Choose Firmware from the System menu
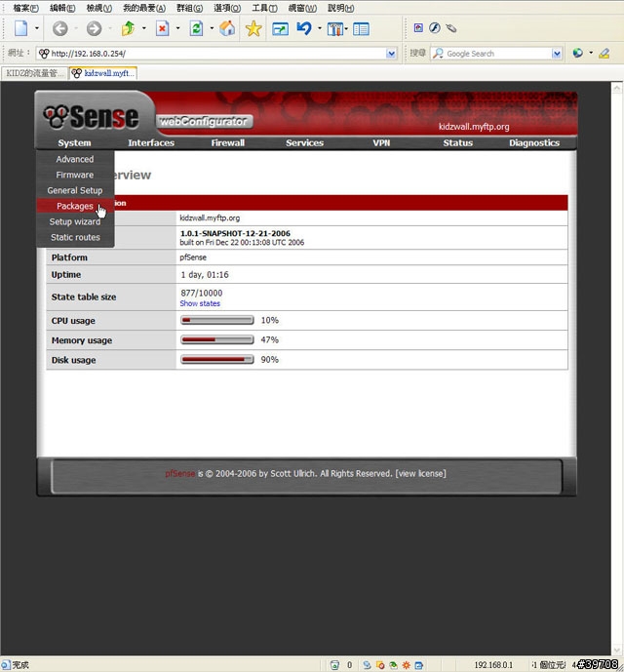This screenshot has width=624, height=672. point(75,175)
